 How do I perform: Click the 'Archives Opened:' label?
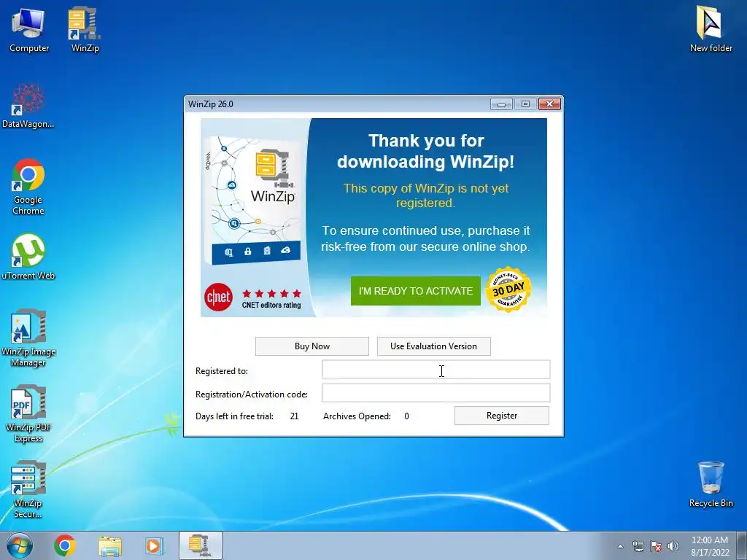tap(357, 416)
